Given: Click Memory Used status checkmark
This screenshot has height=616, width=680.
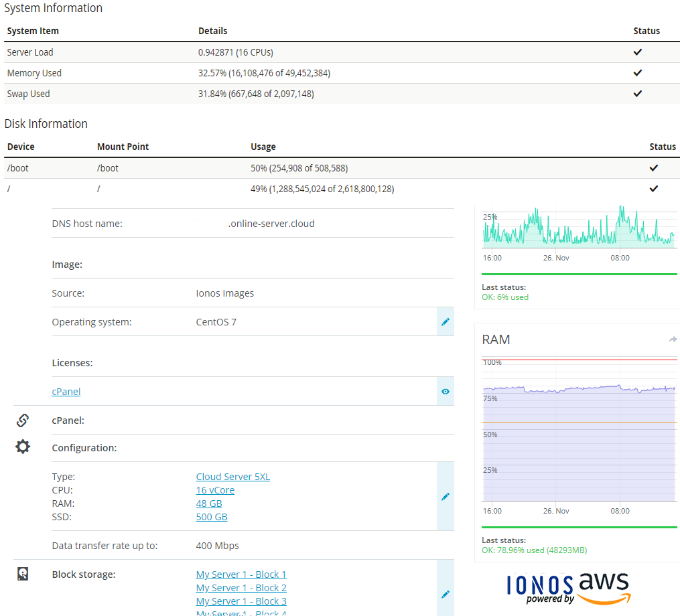Looking at the screenshot, I should (x=638, y=73).
